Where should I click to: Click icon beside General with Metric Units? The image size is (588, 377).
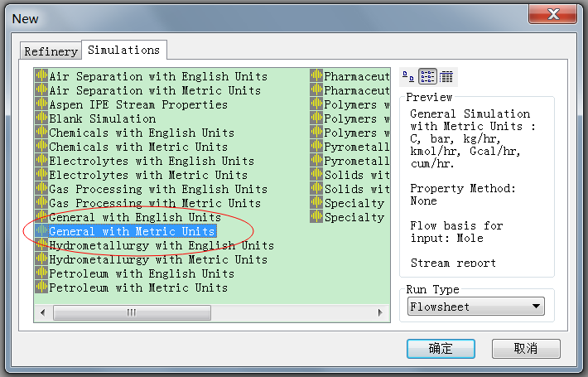pos(41,231)
